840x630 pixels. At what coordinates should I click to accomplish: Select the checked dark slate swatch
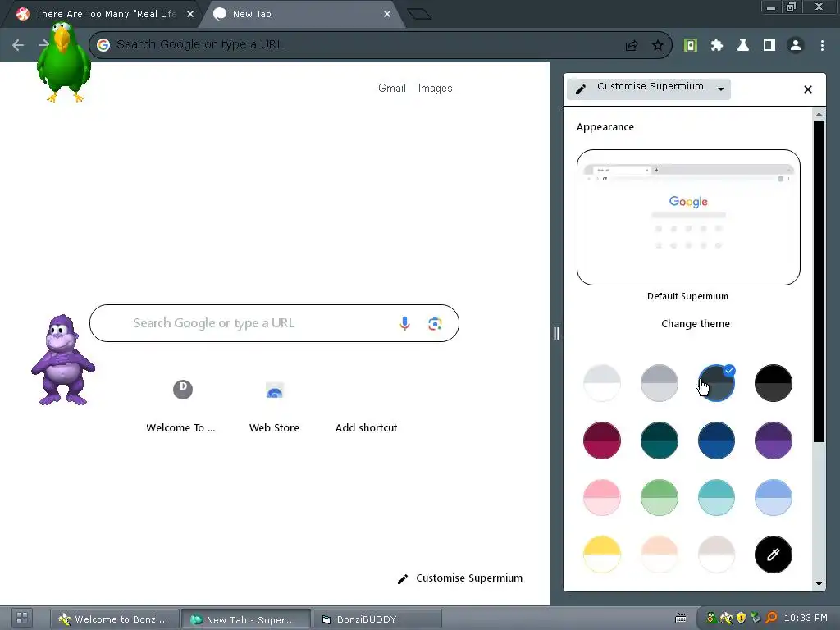pyautogui.click(x=716, y=383)
